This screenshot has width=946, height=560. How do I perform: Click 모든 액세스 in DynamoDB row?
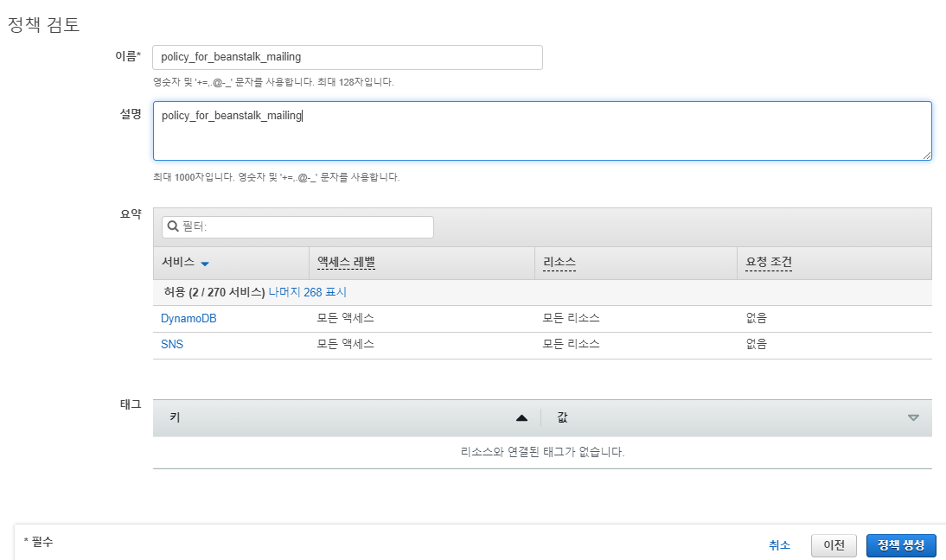click(346, 318)
